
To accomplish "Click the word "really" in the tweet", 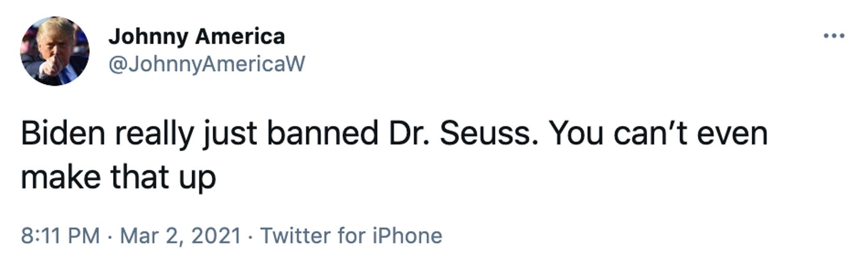I will (154, 133).
